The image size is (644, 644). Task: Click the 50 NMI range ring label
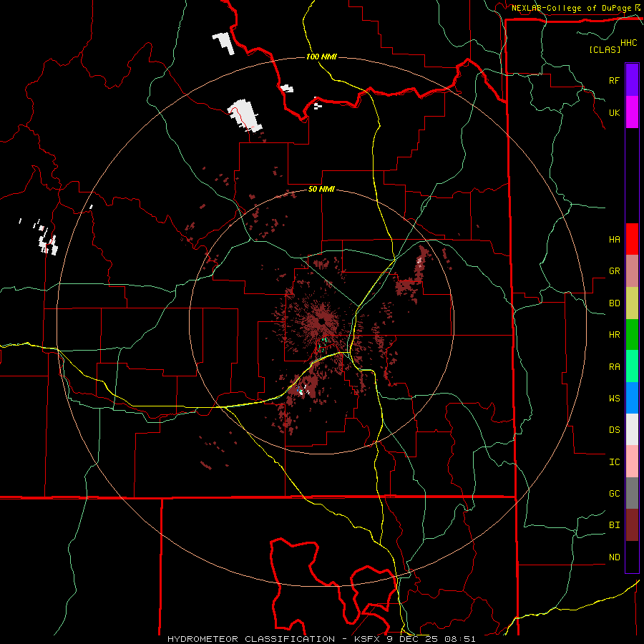pos(321,189)
